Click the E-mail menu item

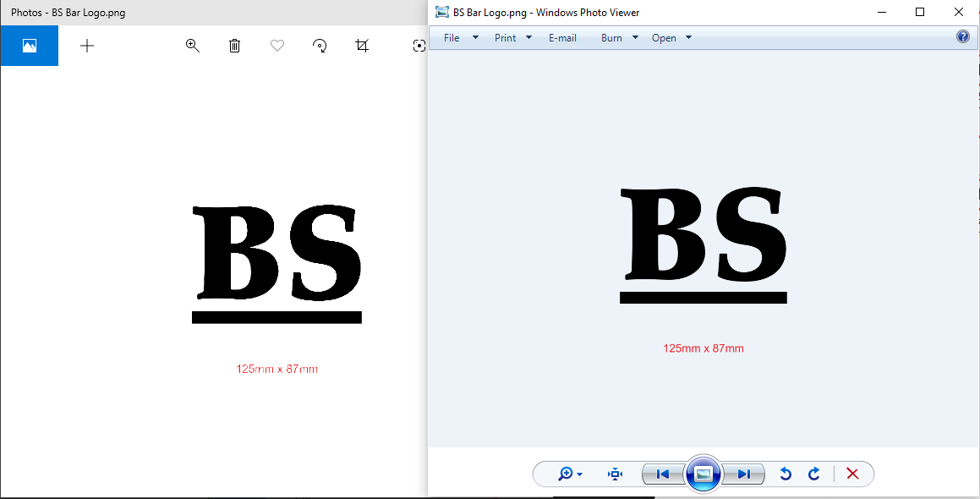[x=562, y=38]
